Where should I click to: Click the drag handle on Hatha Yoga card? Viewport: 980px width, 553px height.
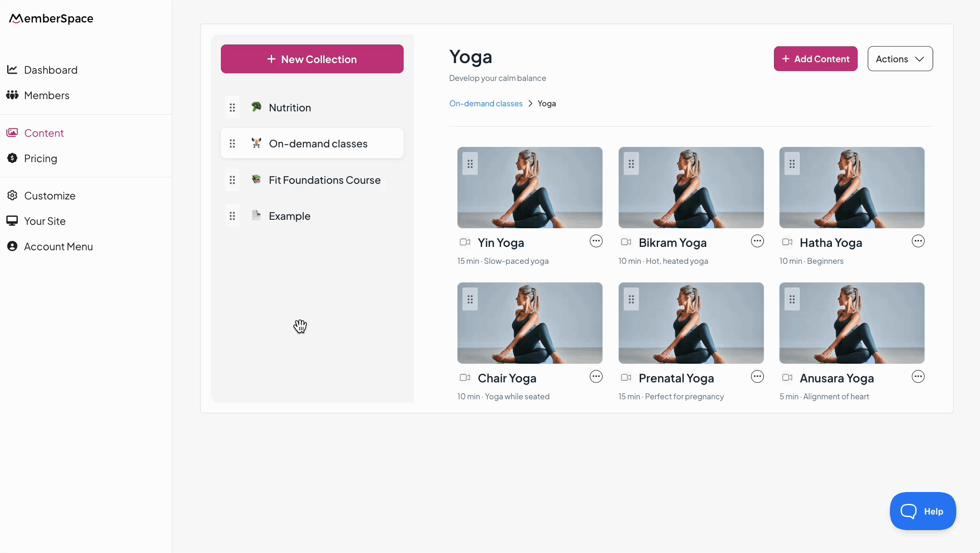792,164
